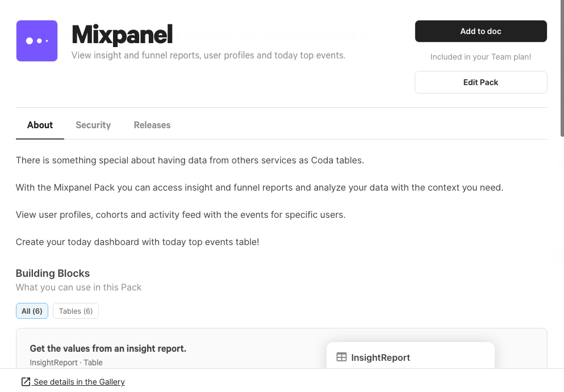Click the Mixpanel pack title heading
Screen dimensions: 564x392
[122, 35]
